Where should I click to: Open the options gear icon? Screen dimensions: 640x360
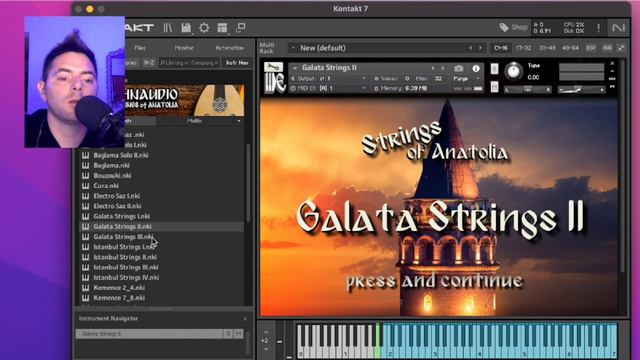[x=204, y=28]
